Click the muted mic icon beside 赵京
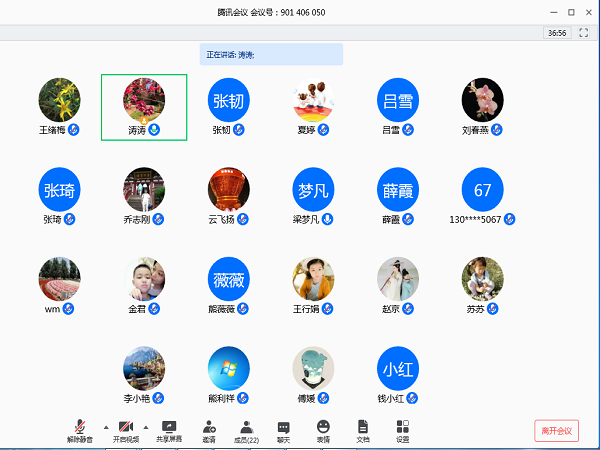Viewport: 600px width, 450px height. pos(408,309)
